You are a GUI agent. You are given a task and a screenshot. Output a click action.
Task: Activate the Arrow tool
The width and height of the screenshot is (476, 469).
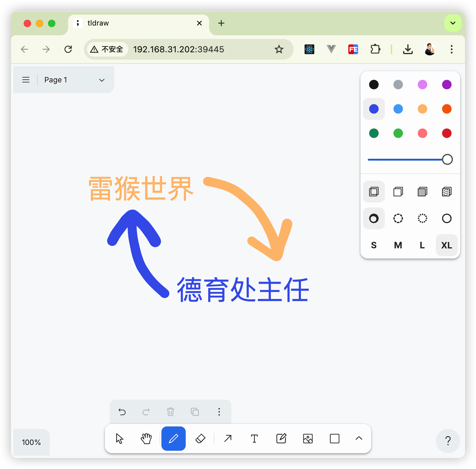click(228, 439)
